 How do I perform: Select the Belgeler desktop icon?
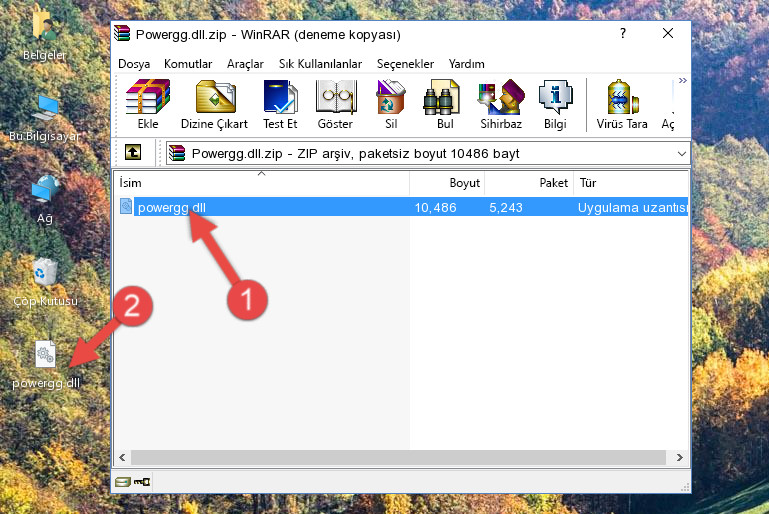coord(44,35)
